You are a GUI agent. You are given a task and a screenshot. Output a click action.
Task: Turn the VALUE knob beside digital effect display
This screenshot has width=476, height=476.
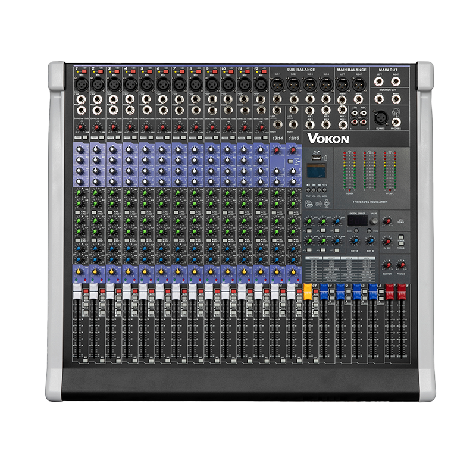tap(373, 221)
